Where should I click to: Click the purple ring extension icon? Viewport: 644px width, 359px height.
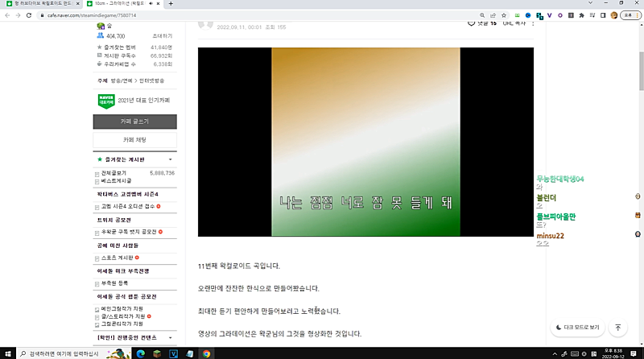point(560,15)
